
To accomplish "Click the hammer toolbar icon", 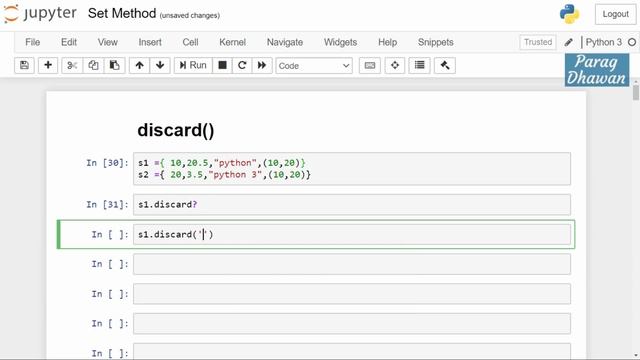I will 445,65.
